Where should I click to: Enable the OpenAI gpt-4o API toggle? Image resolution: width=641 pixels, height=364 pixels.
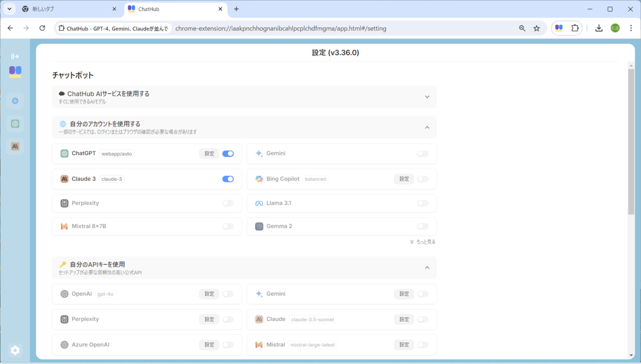(228, 294)
